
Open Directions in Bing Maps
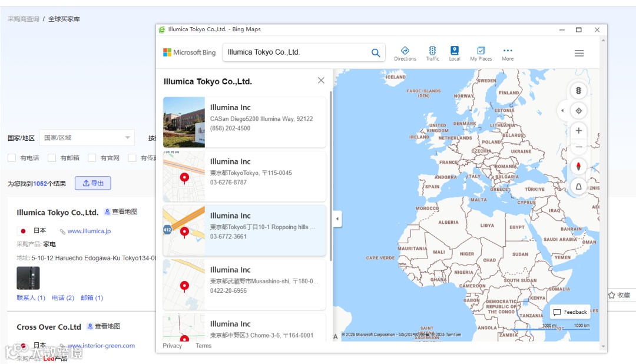(405, 54)
